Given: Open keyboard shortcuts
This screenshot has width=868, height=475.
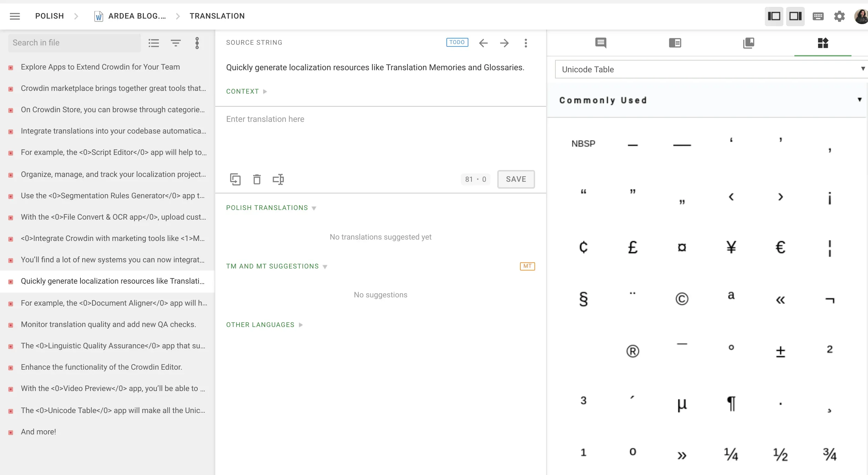Looking at the screenshot, I should point(817,16).
